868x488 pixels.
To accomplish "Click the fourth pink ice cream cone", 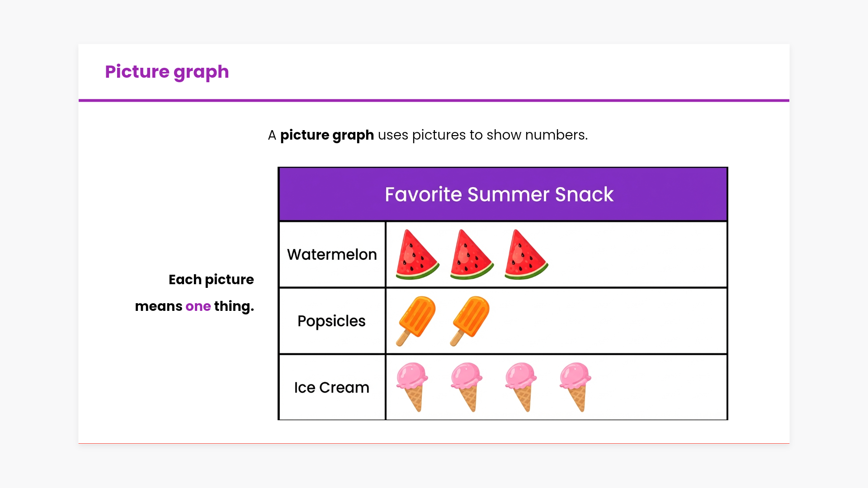I will (575, 386).
